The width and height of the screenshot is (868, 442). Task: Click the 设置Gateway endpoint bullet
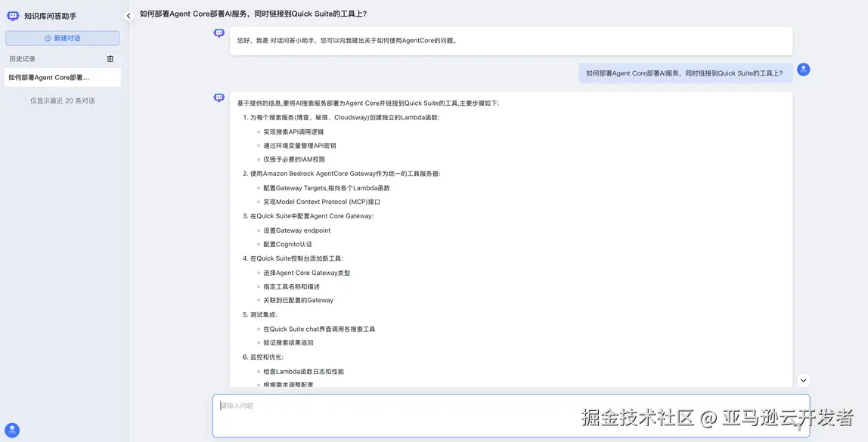[296, 230]
